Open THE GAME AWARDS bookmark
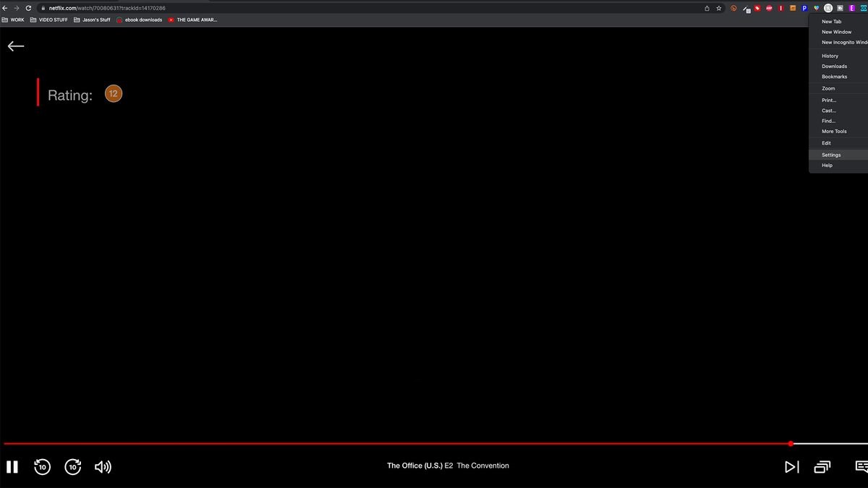Image resolution: width=868 pixels, height=488 pixels. click(192, 20)
